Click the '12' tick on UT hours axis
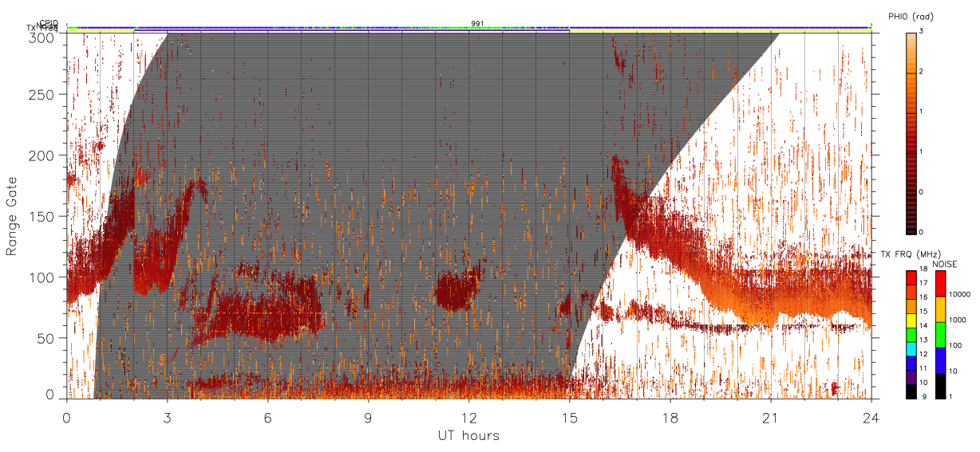The height and width of the screenshot is (452, 980). tap(468, 417)
